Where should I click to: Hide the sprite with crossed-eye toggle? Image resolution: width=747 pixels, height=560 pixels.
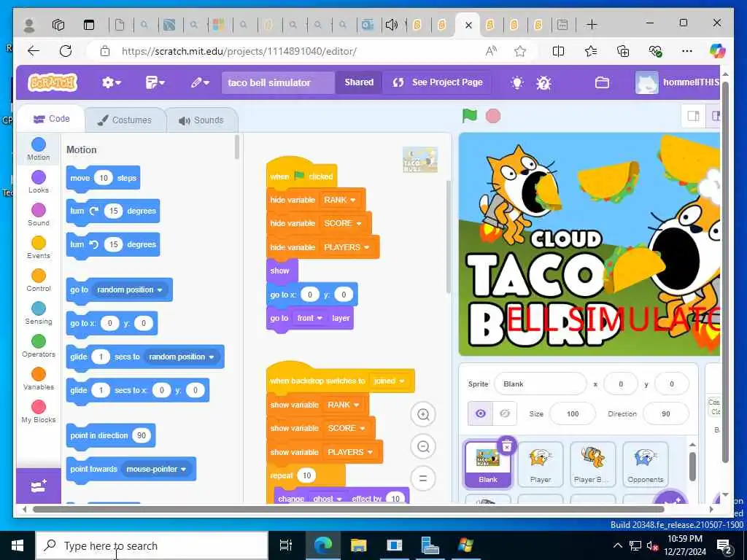(x=505, y=413)
